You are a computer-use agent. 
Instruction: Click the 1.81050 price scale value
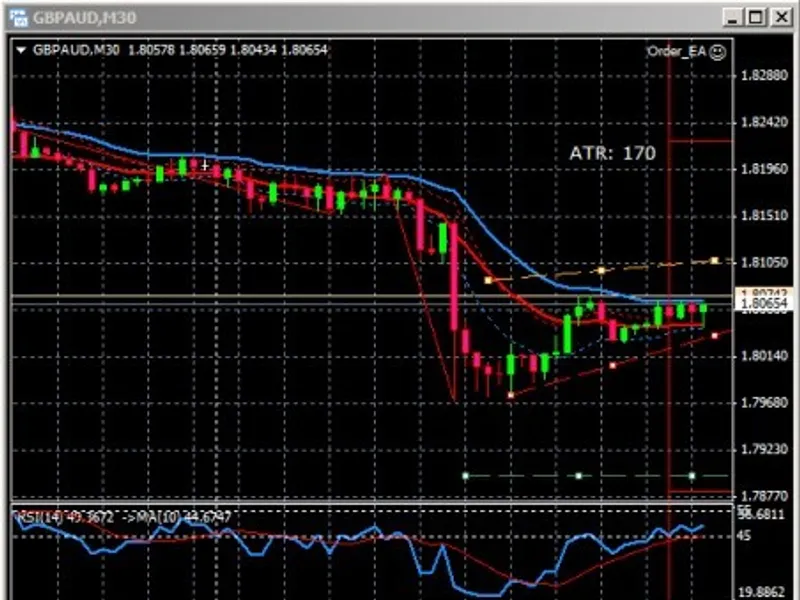(x=764, y=262)
